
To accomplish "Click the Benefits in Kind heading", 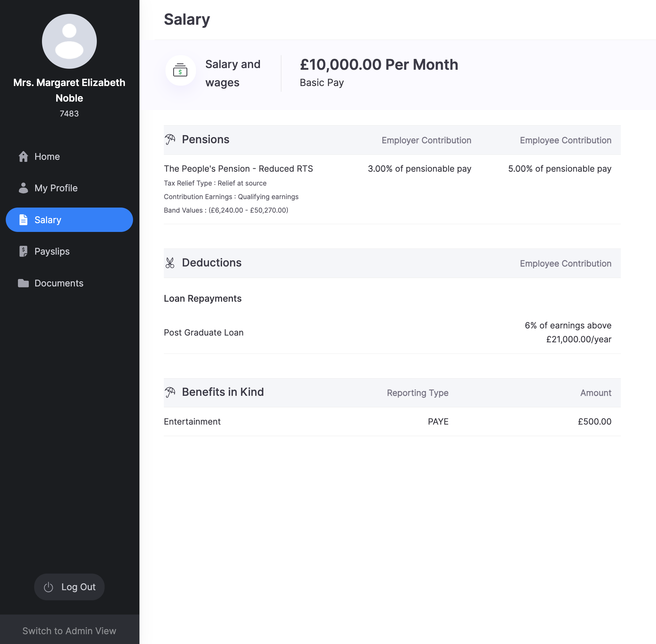I will 223,392.
